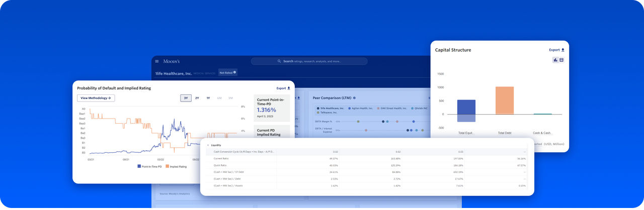Screen dimensions: 644x210
Task: Click the Total Equity bar
Action: (x=466, y=111)
